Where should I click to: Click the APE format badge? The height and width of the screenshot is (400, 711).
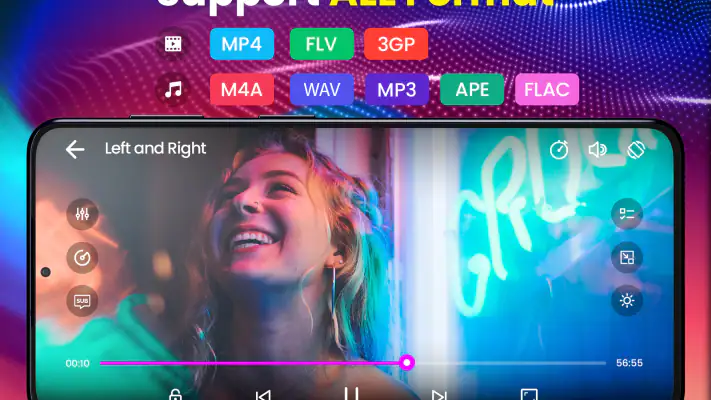coord(472,89)
